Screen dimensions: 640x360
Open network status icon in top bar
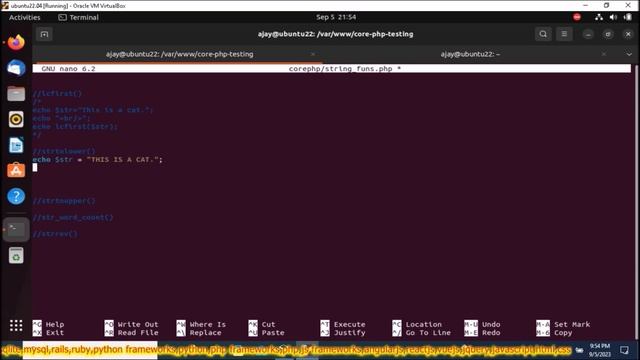[599, 17]
